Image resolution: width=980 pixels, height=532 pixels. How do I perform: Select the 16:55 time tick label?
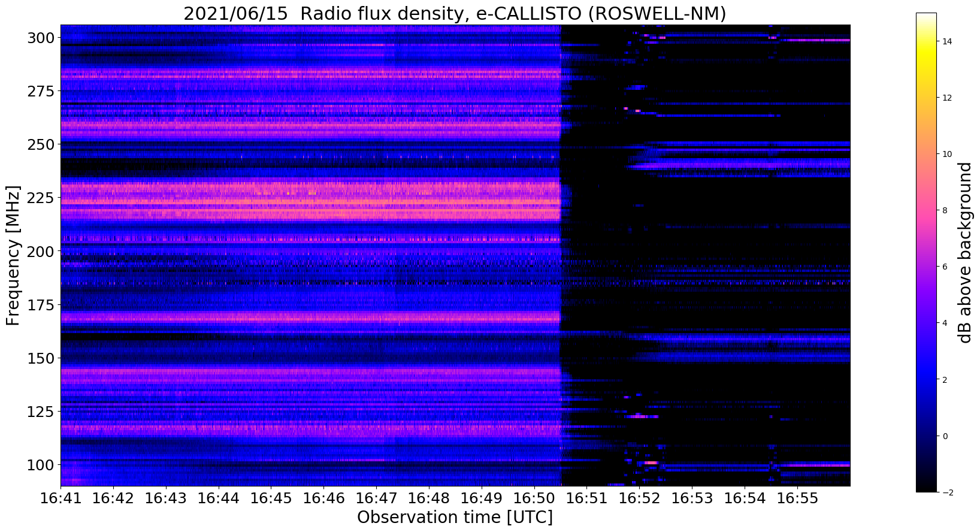click(x=797, y=498)
